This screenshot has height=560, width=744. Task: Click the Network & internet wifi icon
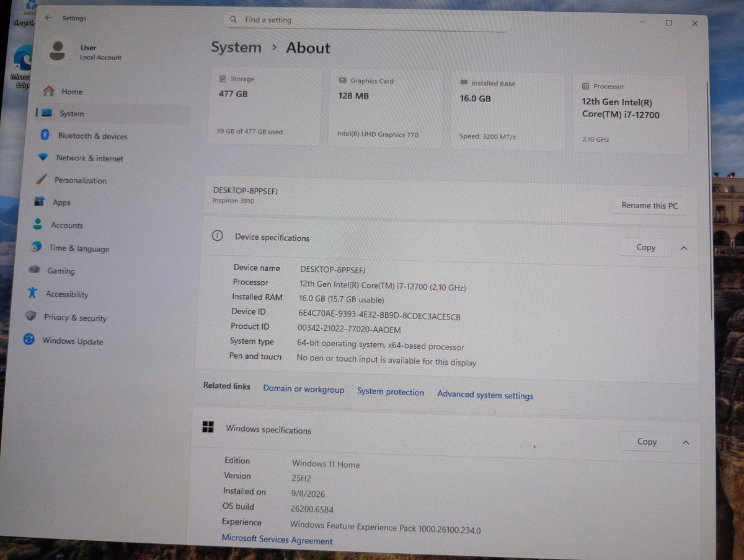coord(43,157)
